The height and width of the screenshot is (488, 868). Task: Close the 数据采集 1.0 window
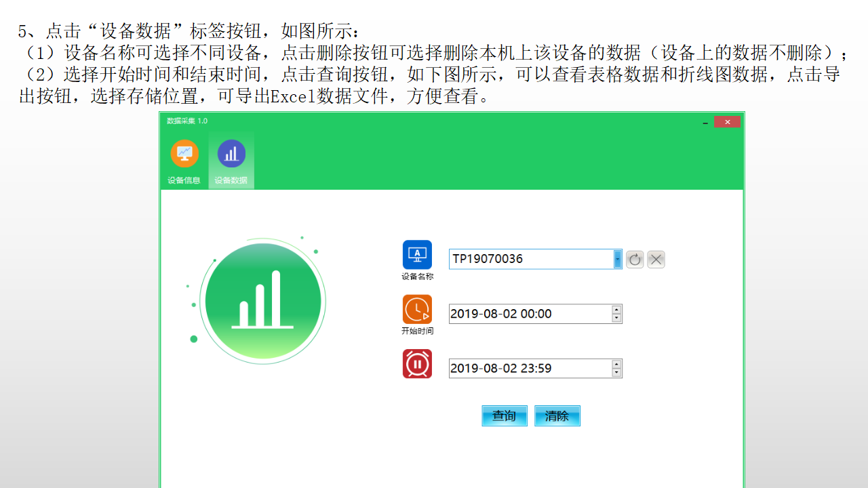tap(727, 122)
